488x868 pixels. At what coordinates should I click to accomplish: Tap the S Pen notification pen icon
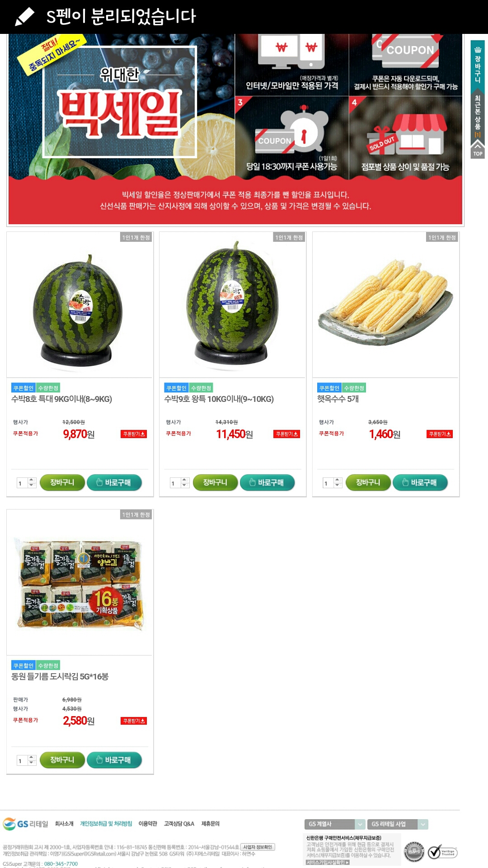click(x=24, y=16)
